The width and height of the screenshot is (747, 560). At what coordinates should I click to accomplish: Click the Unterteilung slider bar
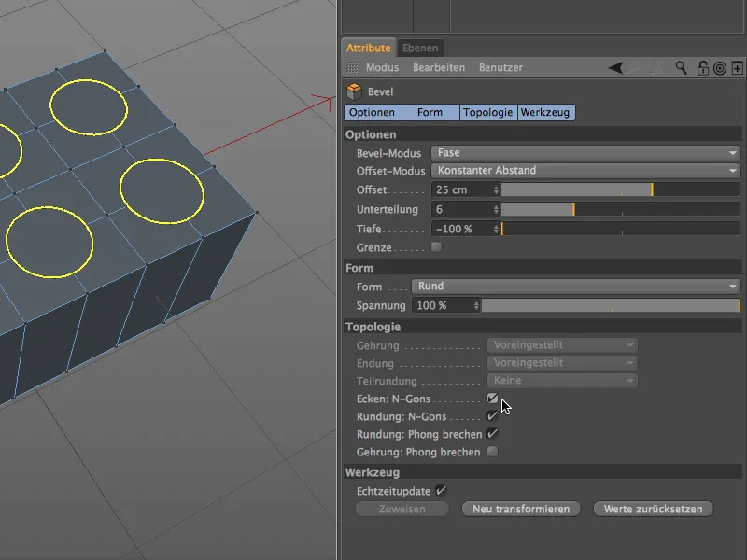[x=620, y=209]
